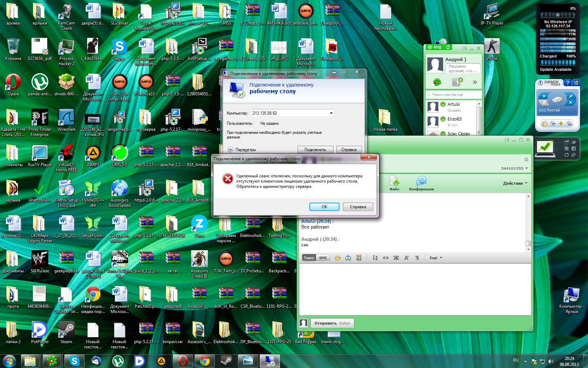Click the green ICQ flower status icon
Screen dimensions: 588x368
click(437, 82)
